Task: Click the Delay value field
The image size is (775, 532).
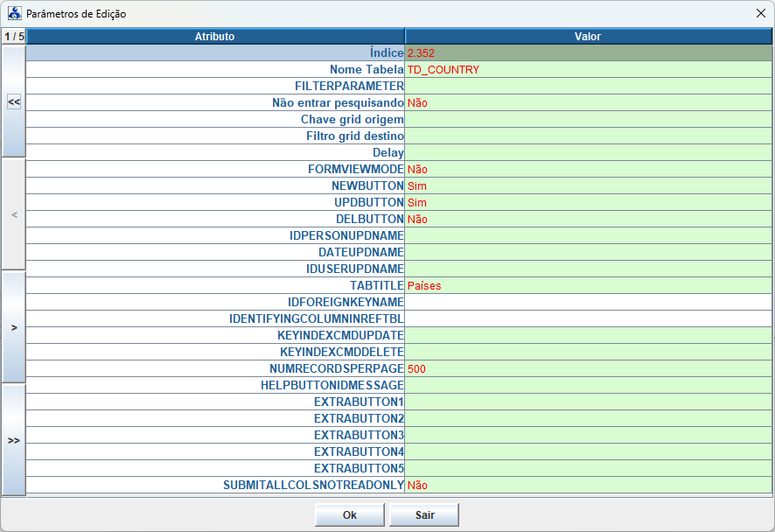Action: tap(588, 152)
